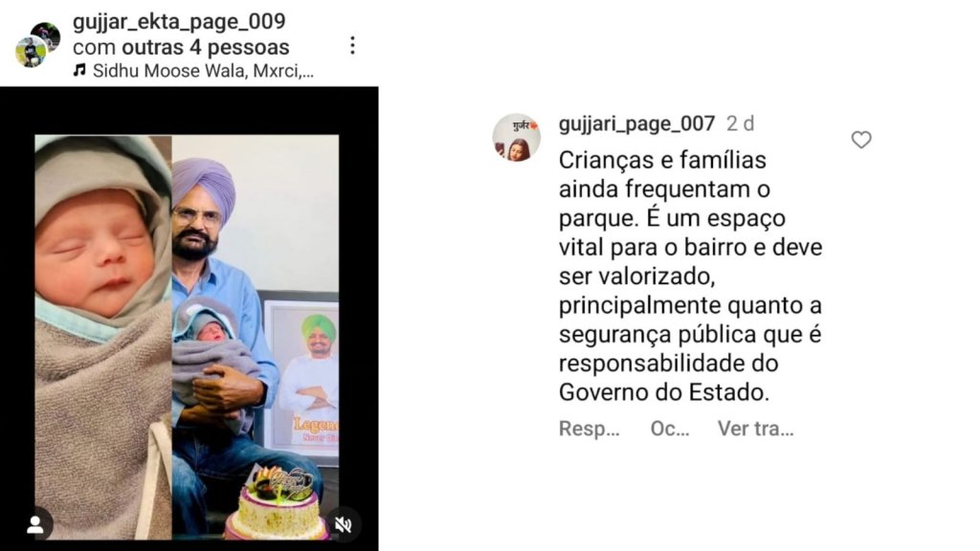Like the comment with the heart icon
Screen dimensions: 980x551
point(861,140)
